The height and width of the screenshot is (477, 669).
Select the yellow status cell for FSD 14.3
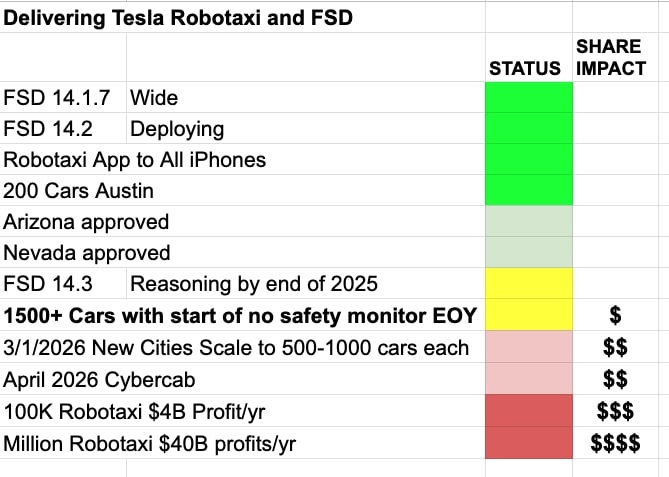[x=528, y=284]
